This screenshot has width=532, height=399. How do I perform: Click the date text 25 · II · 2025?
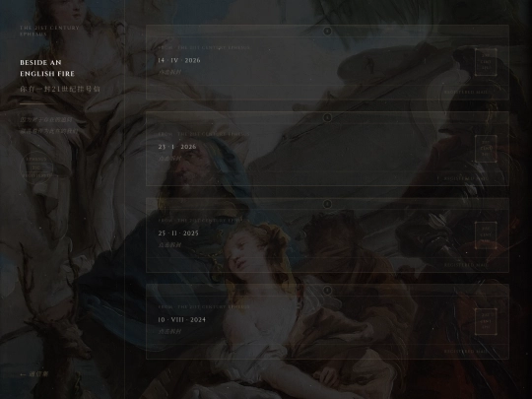[178, 233]
